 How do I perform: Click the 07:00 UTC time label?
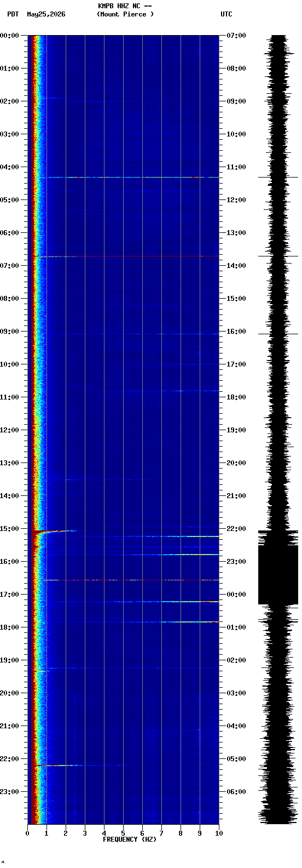[x=236, y=36]
